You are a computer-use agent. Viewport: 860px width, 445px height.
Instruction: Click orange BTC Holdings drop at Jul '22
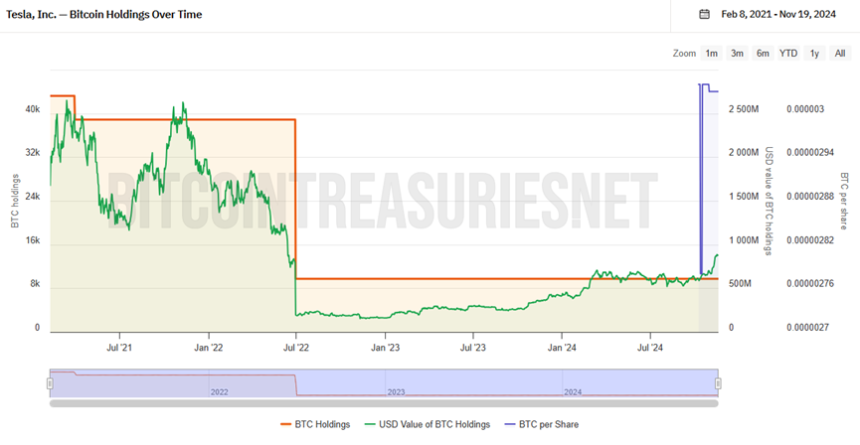(x=296, y=199)
